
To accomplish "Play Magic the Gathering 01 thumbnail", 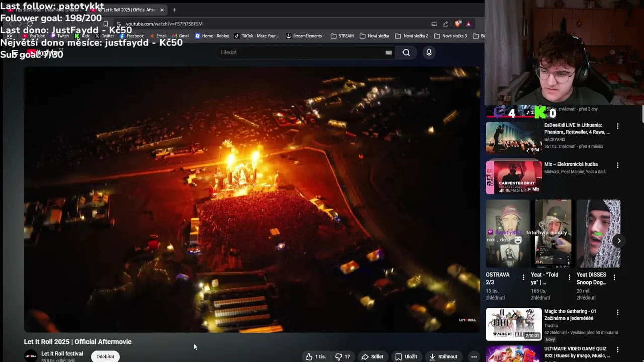I will [x=514, y=324].
